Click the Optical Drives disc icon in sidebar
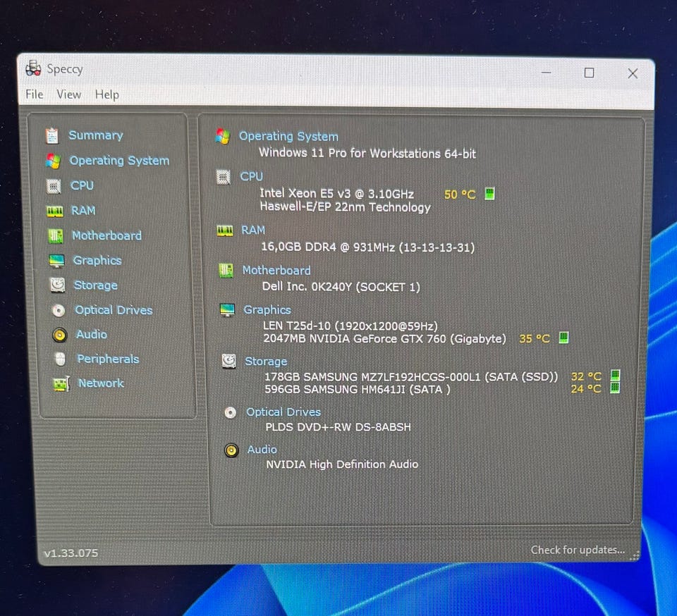Screen dimensions: 677x616 59,311
